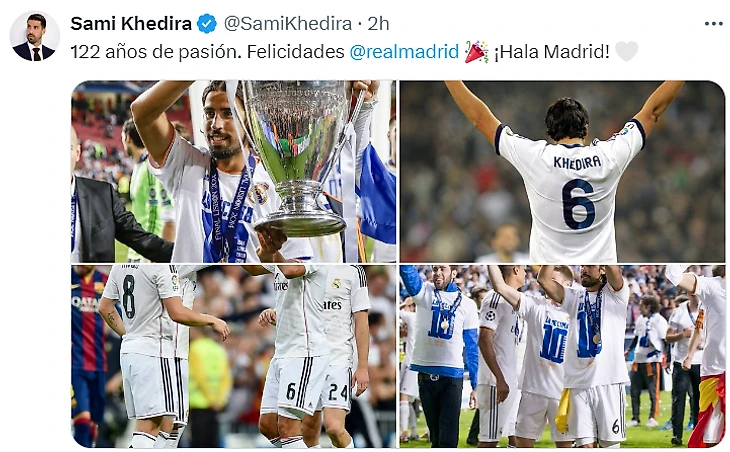This screenshot has width=730, height=452.
Task: Open Sami Khedira's profile avatar
Action: pos(34,36)
